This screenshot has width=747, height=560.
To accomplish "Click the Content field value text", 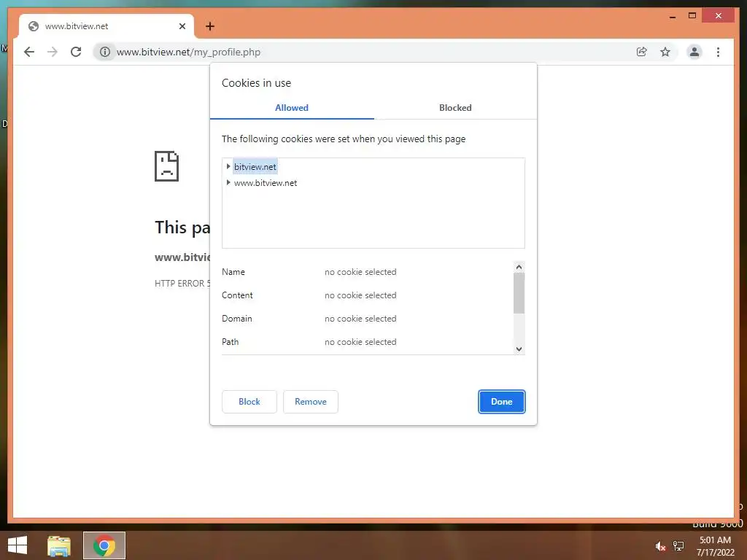I will (360, 295).
